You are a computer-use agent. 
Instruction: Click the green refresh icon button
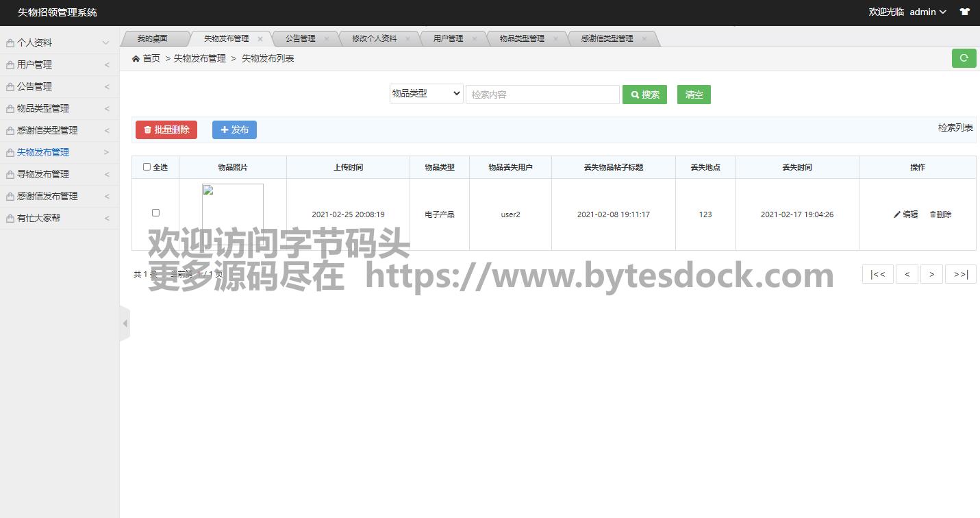tap(964, 58)
